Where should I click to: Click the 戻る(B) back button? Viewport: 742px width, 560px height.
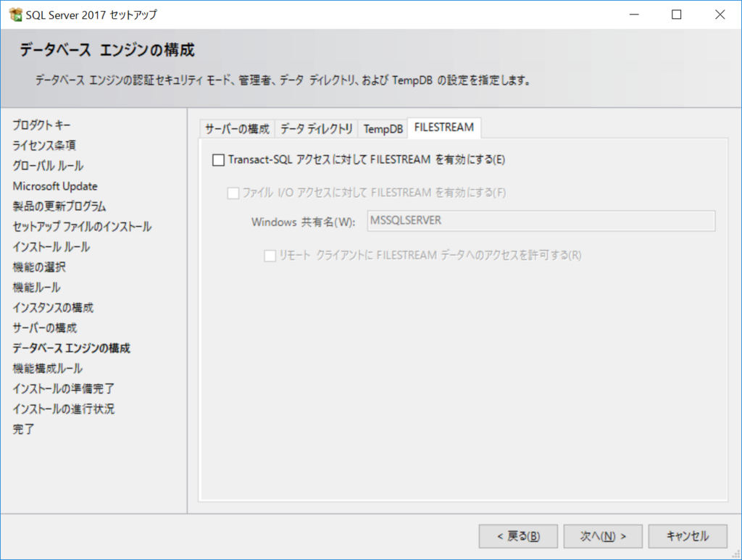[518, 536]
